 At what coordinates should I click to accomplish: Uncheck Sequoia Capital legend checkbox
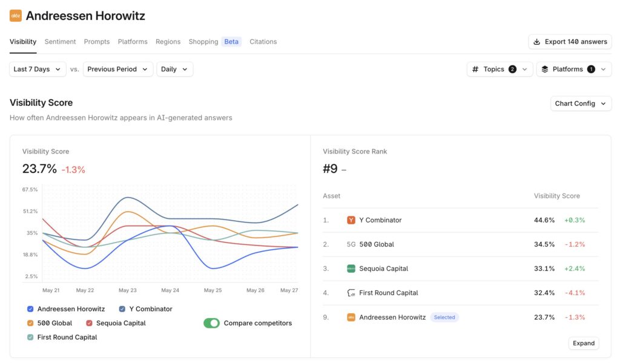(90, 323)
